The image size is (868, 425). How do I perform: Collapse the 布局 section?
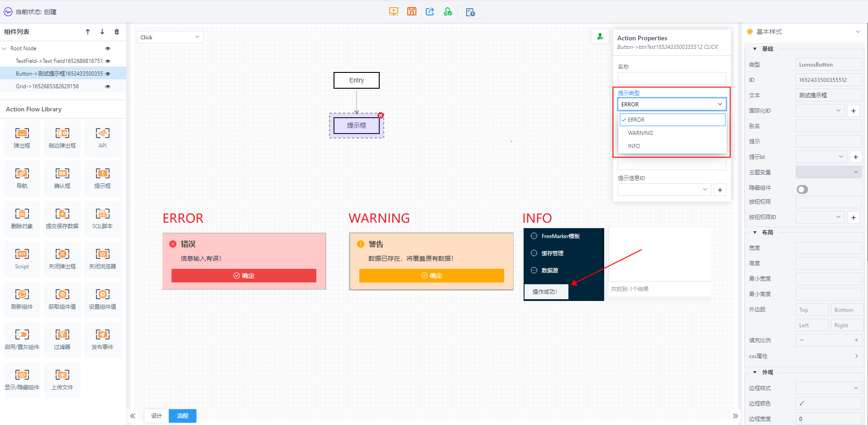tap(755, 233)
